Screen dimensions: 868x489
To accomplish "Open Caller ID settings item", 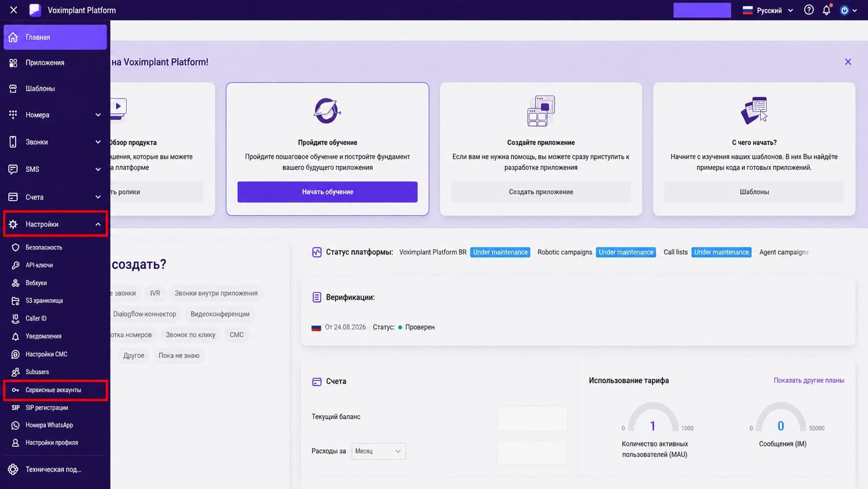I will [55, 318].
